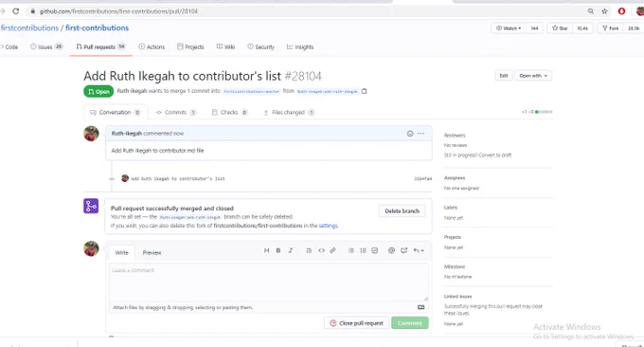The height and width of the screenshot is (347, 644).
Task: Open the Insights tab
Action: [300, 46]
